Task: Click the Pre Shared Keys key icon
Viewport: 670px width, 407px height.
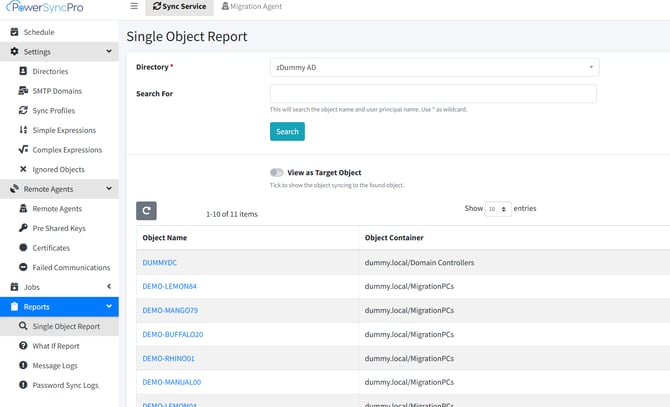Action: click(x=23, y=228)
